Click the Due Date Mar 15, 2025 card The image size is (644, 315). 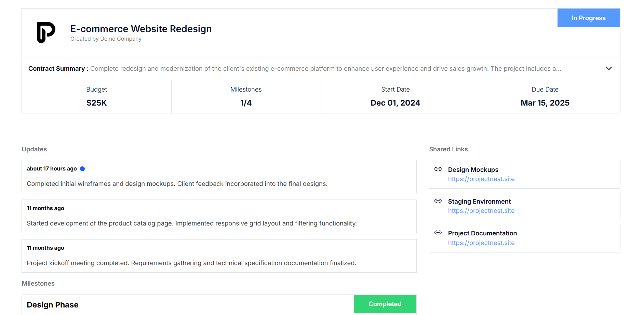[545, 97]
